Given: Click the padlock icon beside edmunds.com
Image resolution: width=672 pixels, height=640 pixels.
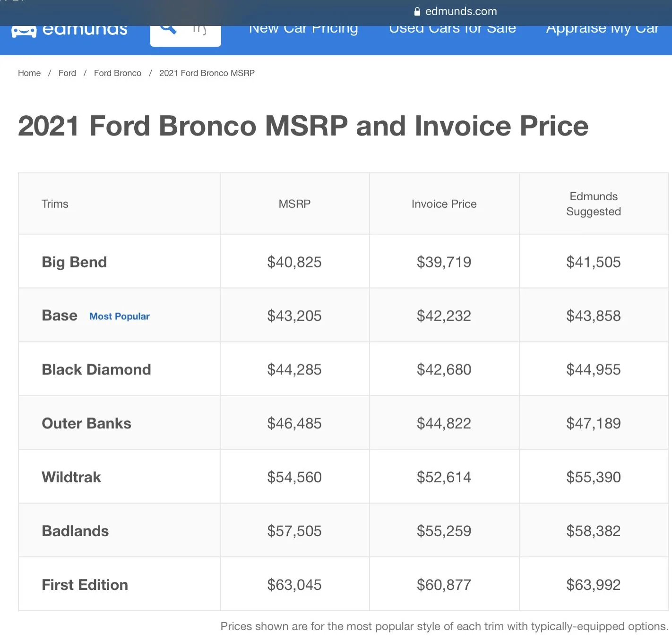Looking at the screenshot, I should click(417, 11).
